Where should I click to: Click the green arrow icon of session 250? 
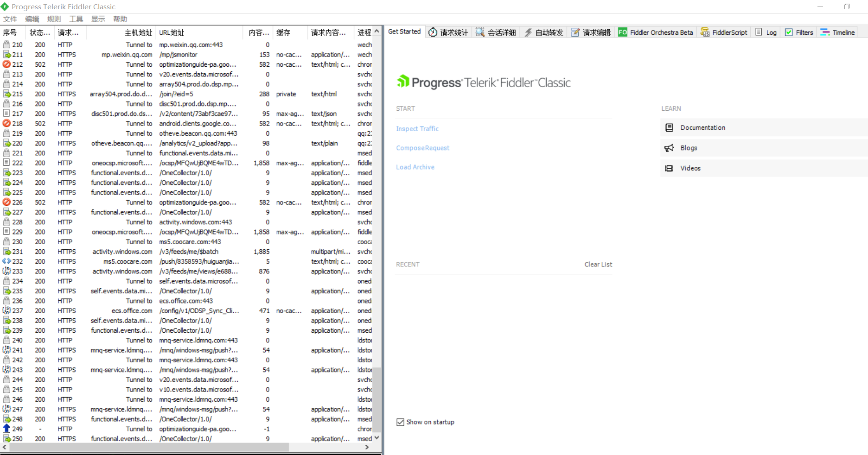click(6, 439)
